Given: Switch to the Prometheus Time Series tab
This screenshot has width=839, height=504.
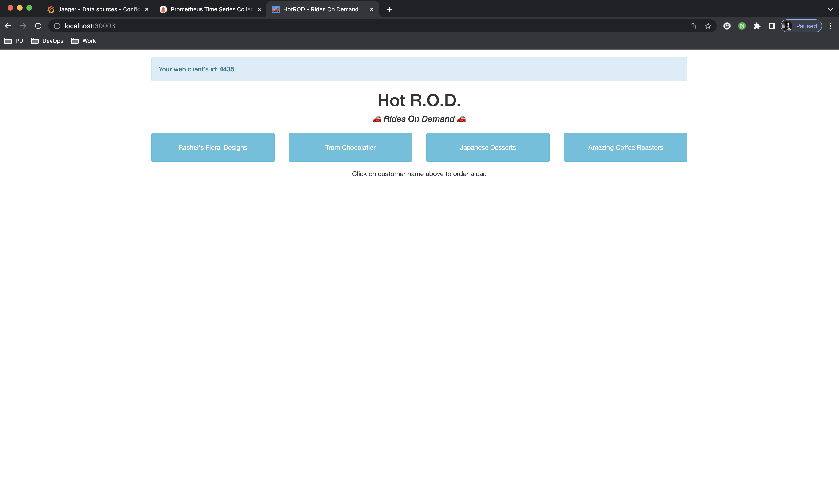Looking at the screenshot, I should (x=211, y=9).
